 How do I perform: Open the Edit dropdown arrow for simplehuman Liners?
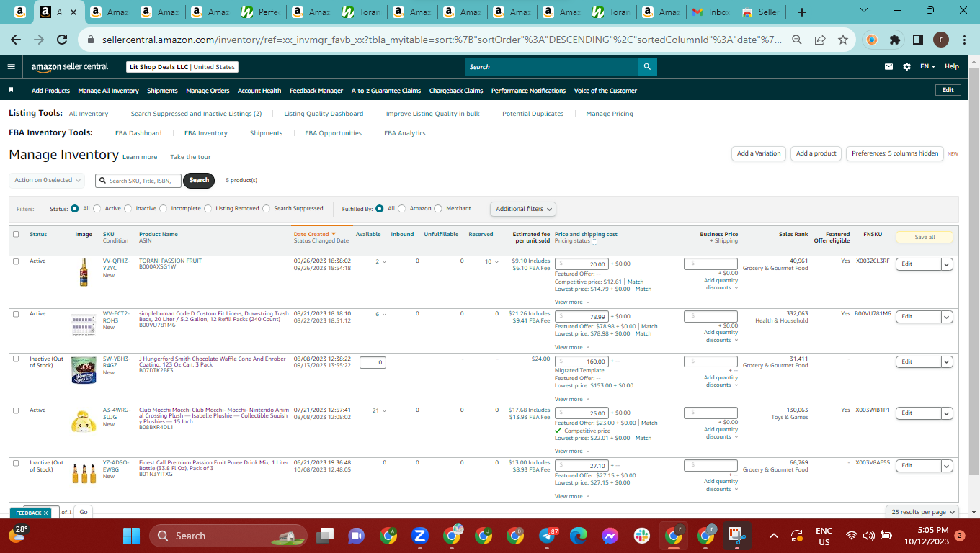pos(947,317)
